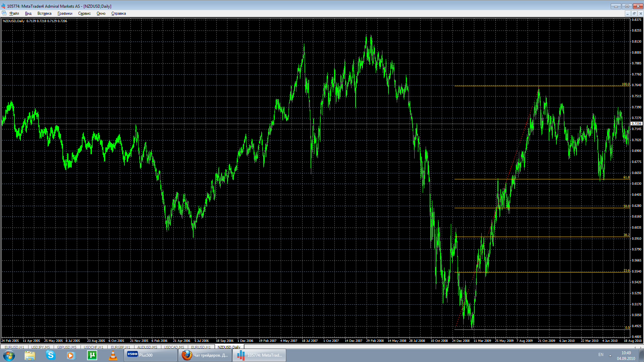Close the inner NZDUSD chart window

[x=641, y=13]
